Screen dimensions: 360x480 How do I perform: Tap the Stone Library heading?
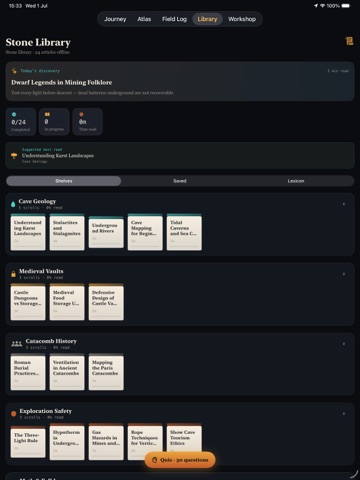tap(38, 42)
